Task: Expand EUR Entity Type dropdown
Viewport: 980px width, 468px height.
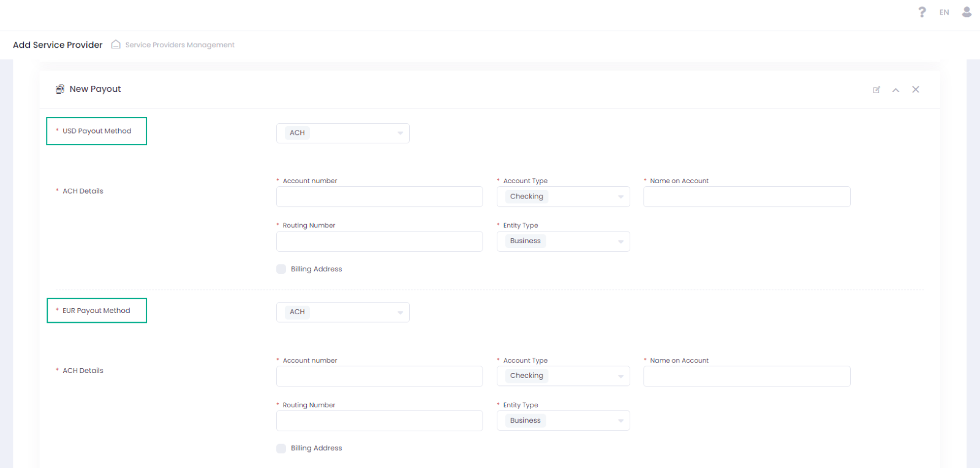Action: [563, 421]
